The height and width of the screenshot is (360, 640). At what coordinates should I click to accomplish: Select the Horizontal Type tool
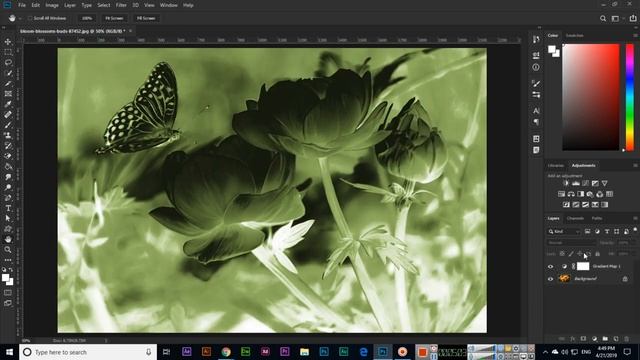click(x=8, y=208)
